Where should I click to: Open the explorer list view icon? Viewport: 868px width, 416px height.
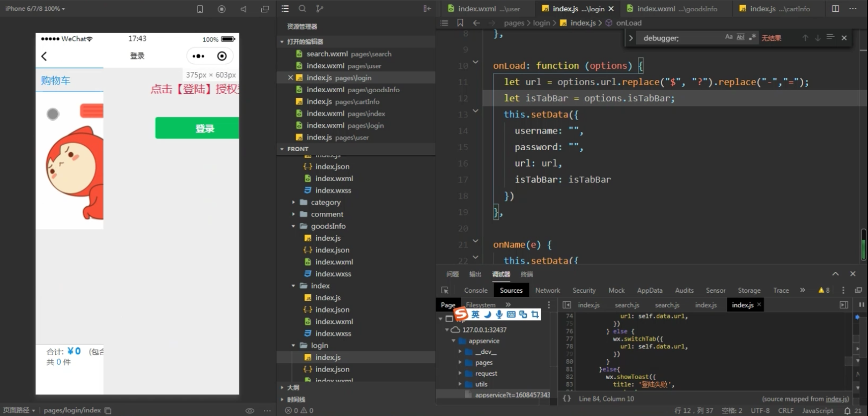(285, 9)
